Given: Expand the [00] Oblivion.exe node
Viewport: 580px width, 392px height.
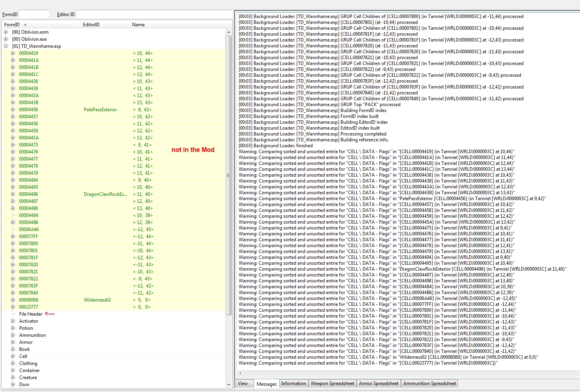Looking at the screenshot, I should 6,39.
